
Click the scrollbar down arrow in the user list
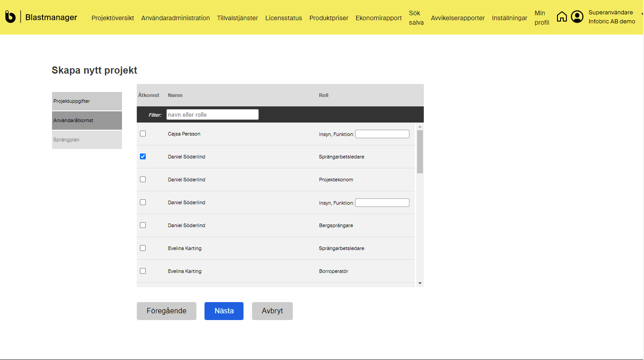(x=420, y=283)
